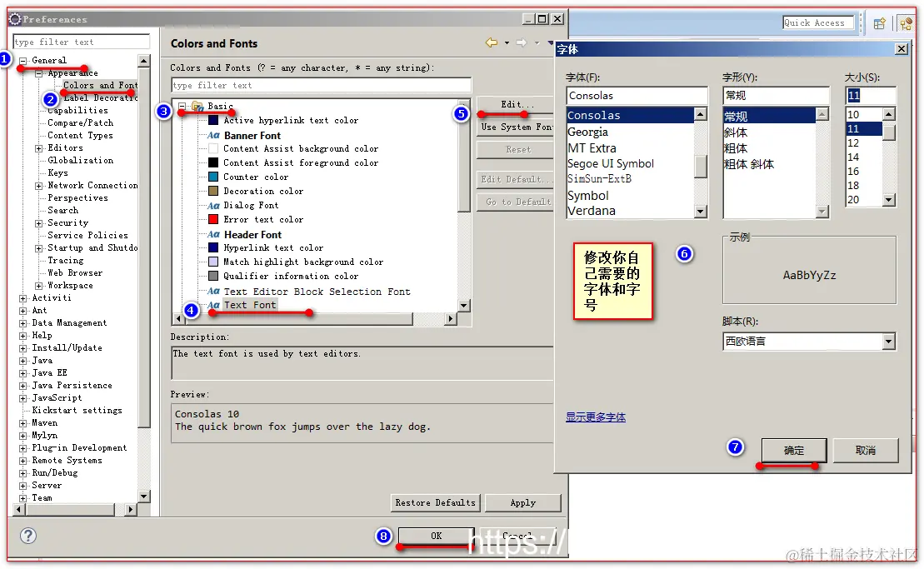
Task: Click Restore Defaults button
Action: click(436, 502)
